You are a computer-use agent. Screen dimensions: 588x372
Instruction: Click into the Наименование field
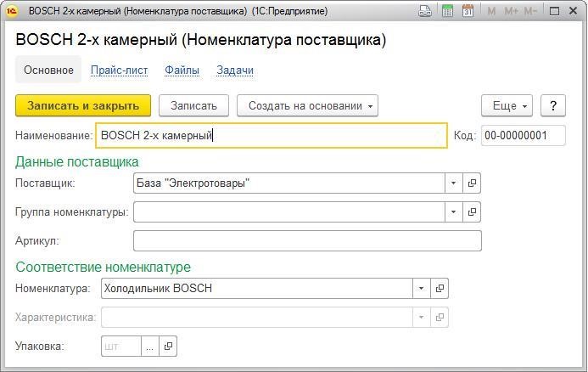[x=272, y=135]
